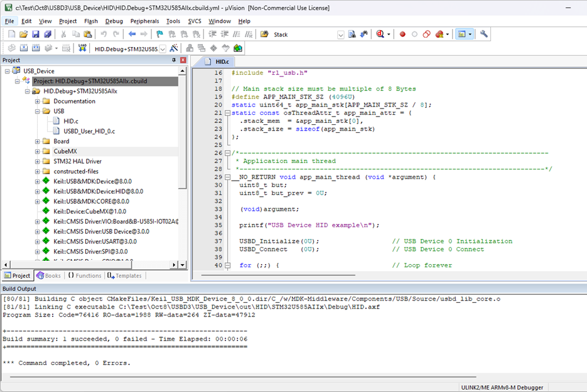Screen dimensions: 587x392
Task: Toggle the Project panel pin (autohide)
Action: [174, 60]
